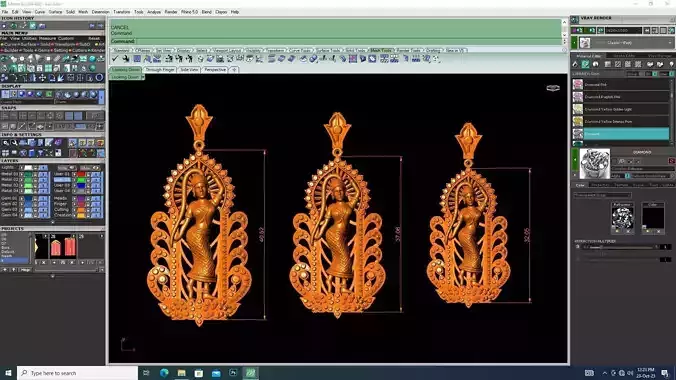
Task: Click the active green Matrix app icon in taskbar
Action: tap(250, 373)
